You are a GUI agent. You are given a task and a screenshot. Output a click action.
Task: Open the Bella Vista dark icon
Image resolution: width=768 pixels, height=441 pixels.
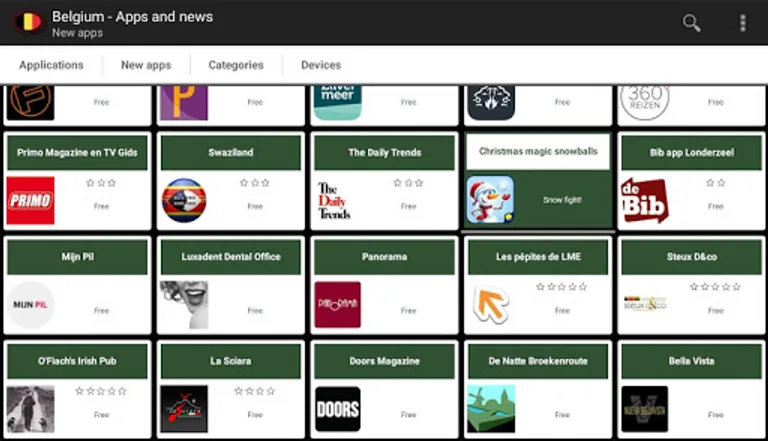645,409
